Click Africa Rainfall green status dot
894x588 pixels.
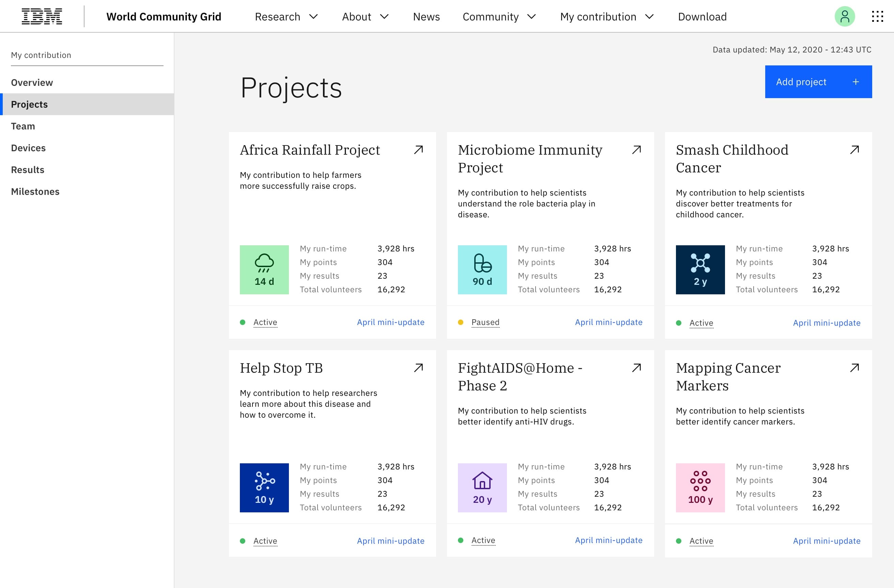[x=243, y=322]
